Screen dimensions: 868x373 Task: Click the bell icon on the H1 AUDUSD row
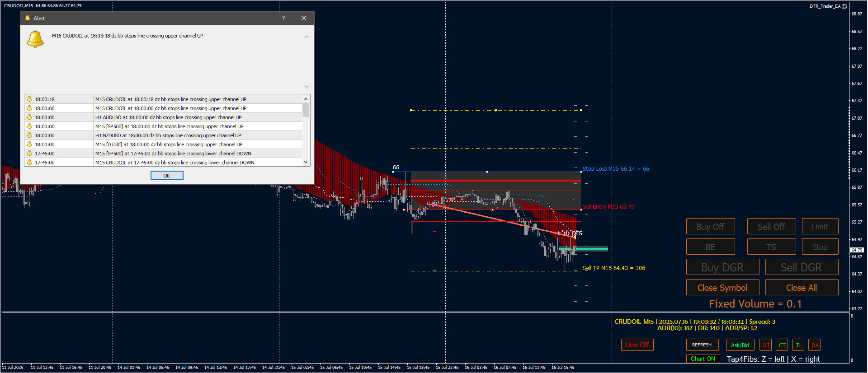(x=29, y=117)
